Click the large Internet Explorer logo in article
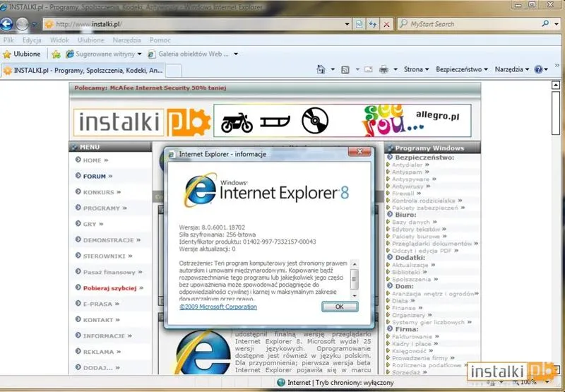 pos(203,353)
